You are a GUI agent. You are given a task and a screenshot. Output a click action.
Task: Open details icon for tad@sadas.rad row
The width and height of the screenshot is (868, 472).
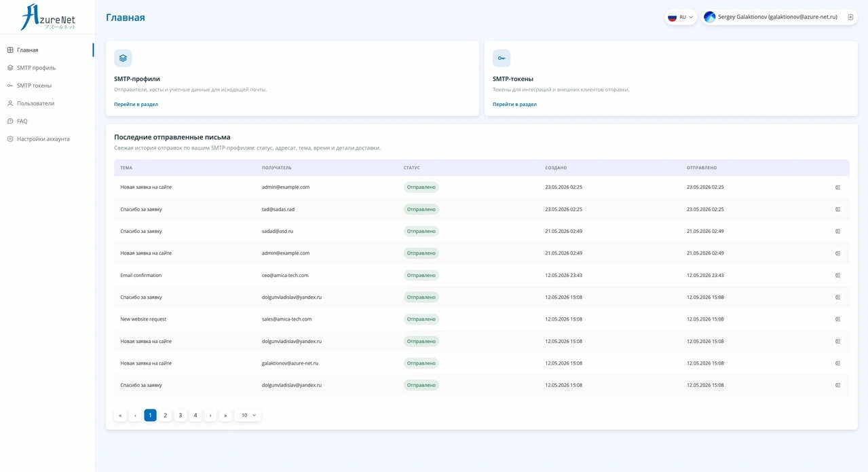click(x=837, y=209)
